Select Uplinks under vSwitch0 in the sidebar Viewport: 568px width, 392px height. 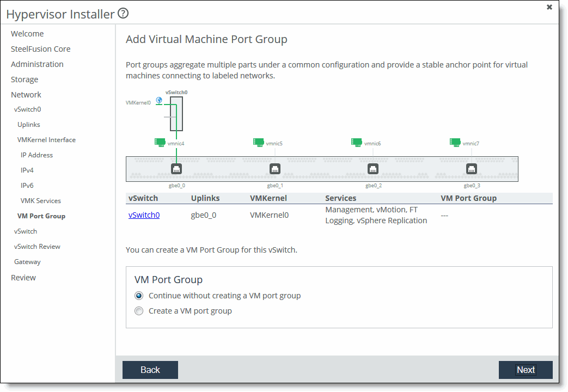(x=28, y=124)
